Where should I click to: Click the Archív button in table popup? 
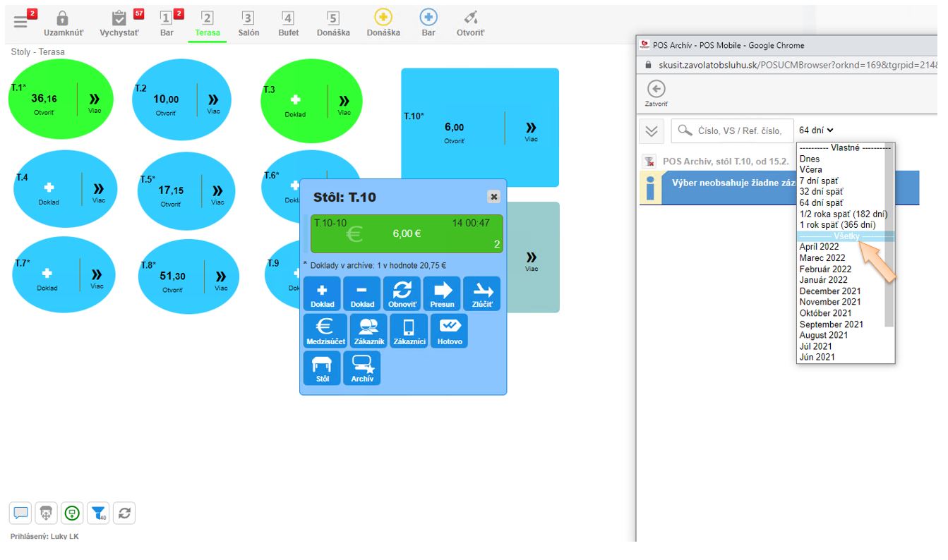pyautogui.click(x=361, y=367)
